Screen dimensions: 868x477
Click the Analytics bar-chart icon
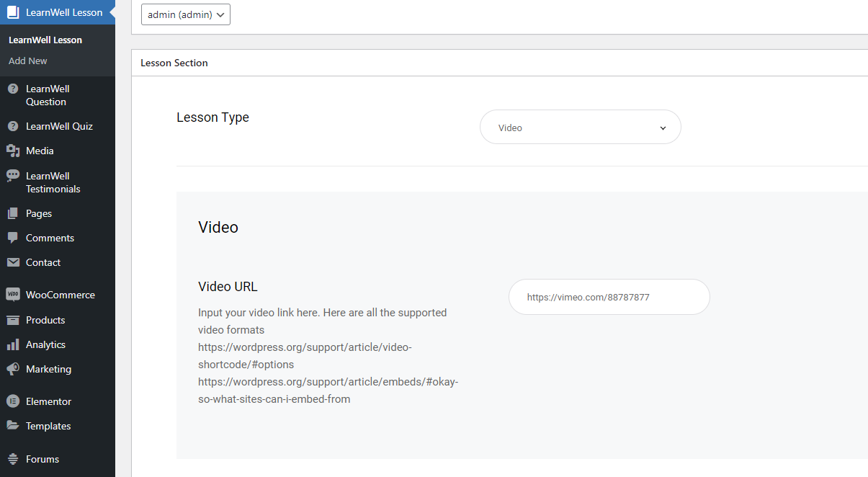pyautogui.click(x=12, y=344)
